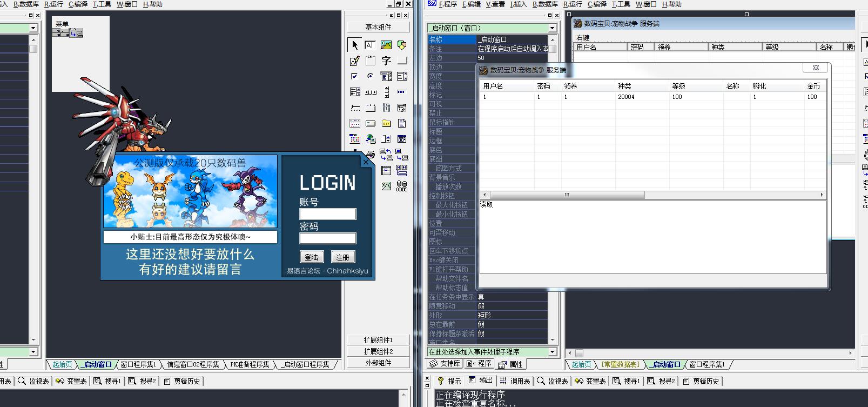Choose the spin adjuster component tool

(x=386, y=139)
